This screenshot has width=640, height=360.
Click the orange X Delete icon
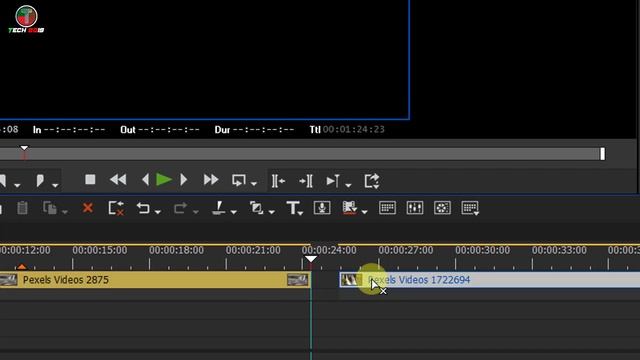tap(88, 208)
